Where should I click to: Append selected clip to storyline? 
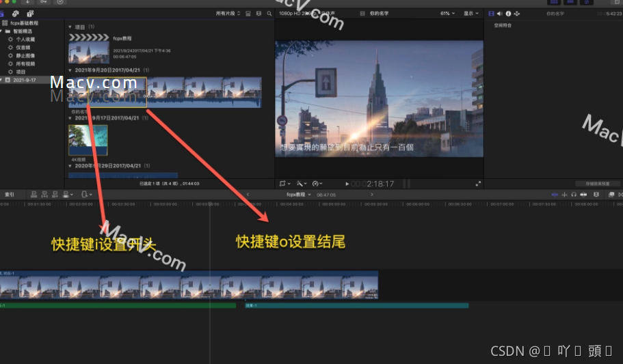tap(55, 194)
